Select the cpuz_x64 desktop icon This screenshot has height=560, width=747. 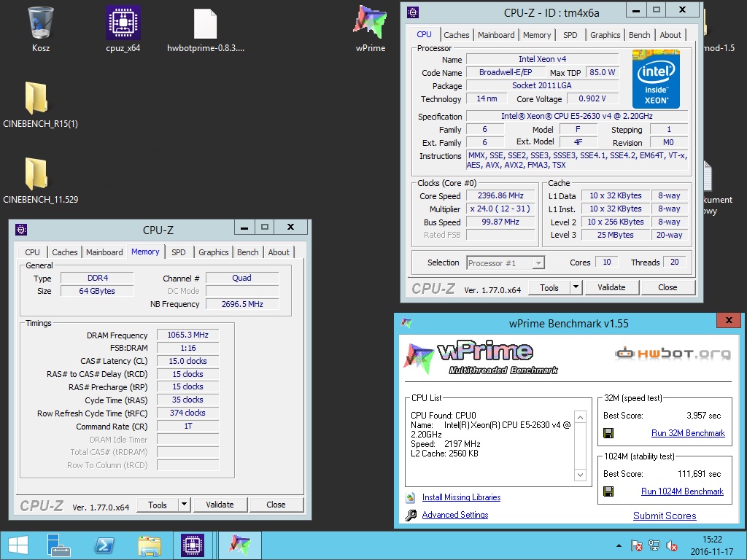click(123, 23)
